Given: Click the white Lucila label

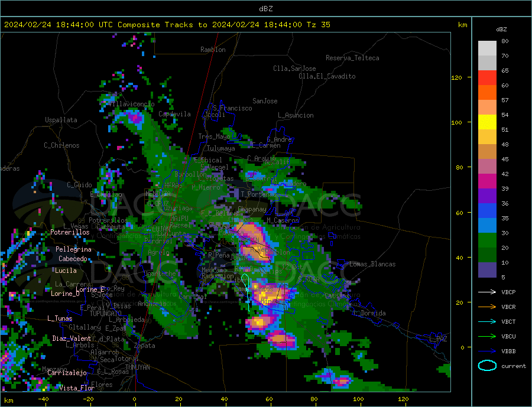Looking at the screenshot, I should coord(66,271).
